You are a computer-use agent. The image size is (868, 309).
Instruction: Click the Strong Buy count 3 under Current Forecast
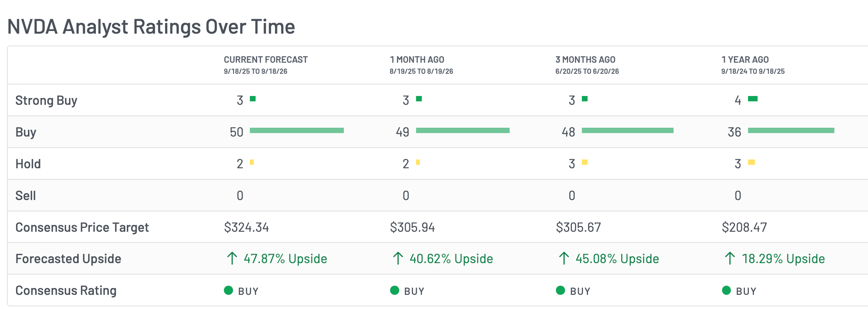click(240, 100)
